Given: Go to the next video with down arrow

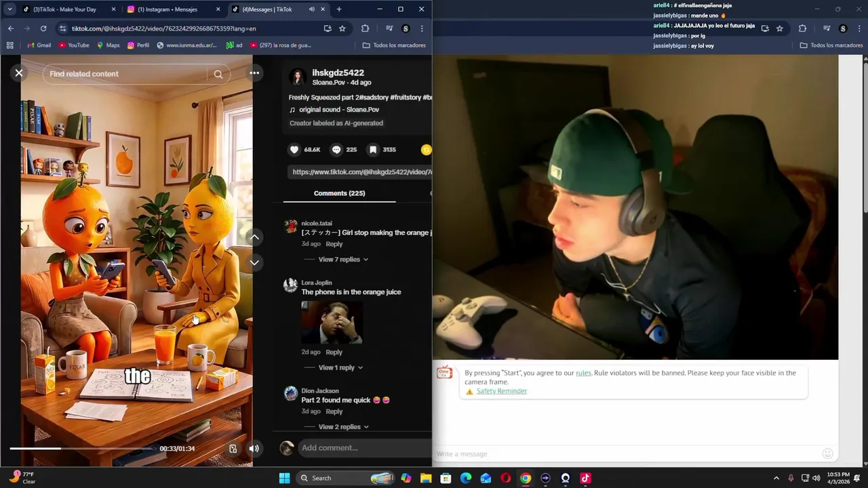Looking at the screenshot, I should (254, 262).
